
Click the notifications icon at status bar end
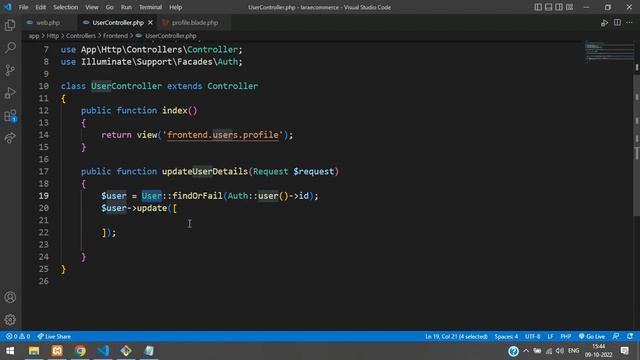[x=630, y=336]
